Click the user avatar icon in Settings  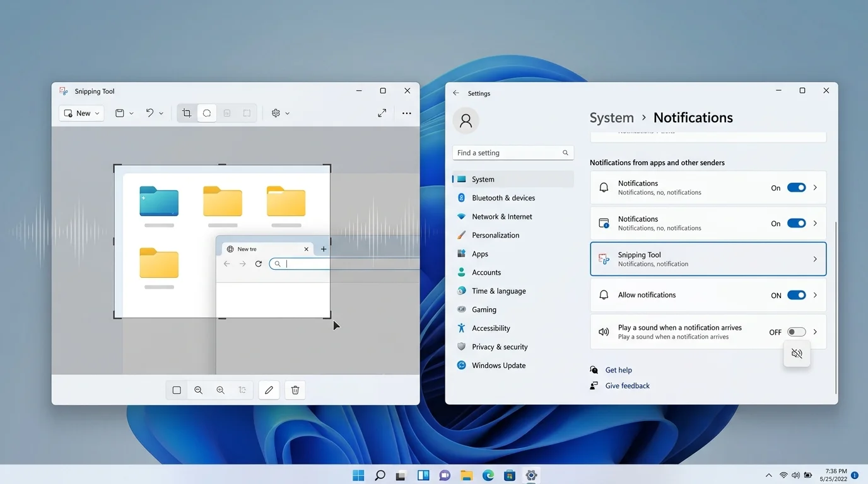click(x=466, y=121)
